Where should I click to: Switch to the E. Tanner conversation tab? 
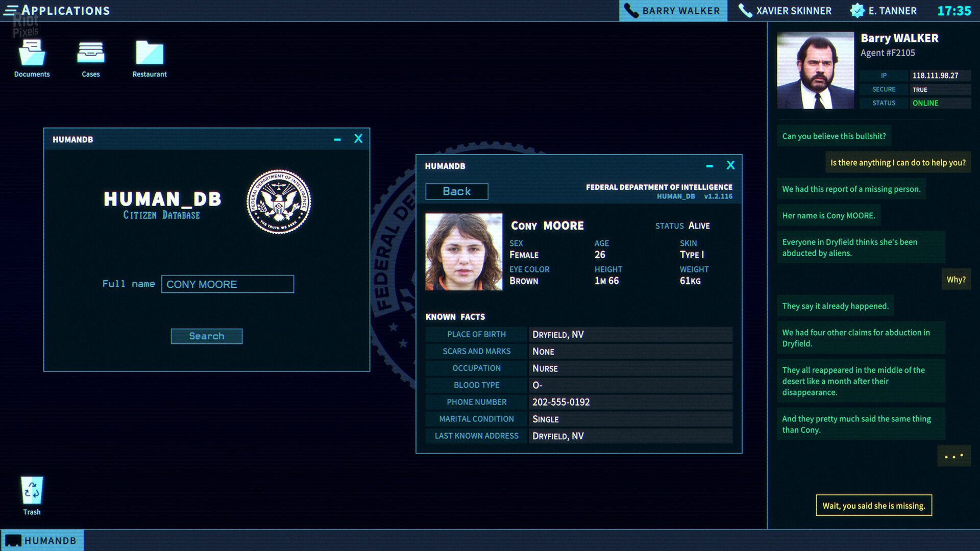[x=891, y=10]
